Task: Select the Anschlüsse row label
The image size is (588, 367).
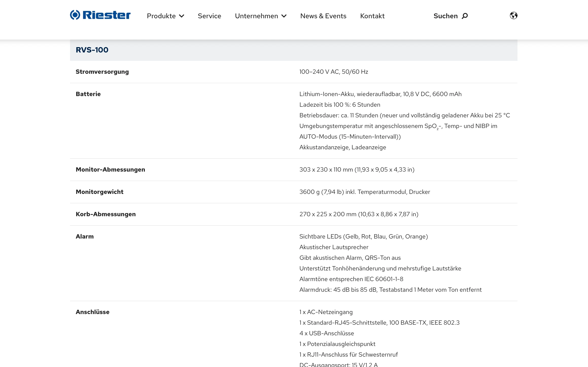Action: [93, 312]
